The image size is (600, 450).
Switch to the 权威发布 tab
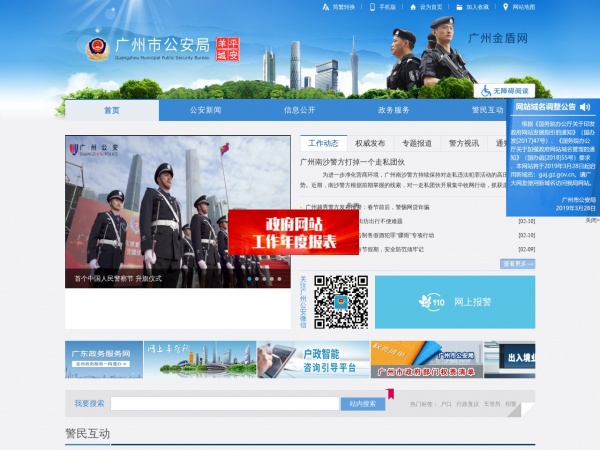pyautogui.click(x=370, y=143)
